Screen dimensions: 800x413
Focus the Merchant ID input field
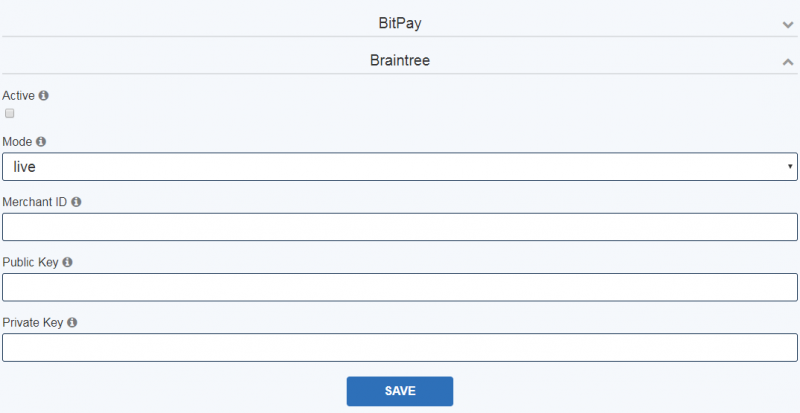400,227
